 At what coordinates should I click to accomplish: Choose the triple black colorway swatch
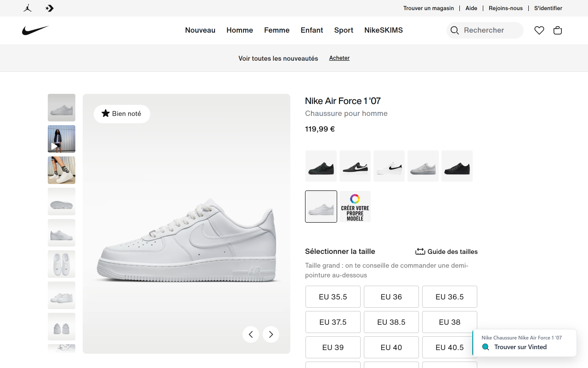tap(457, 166)
